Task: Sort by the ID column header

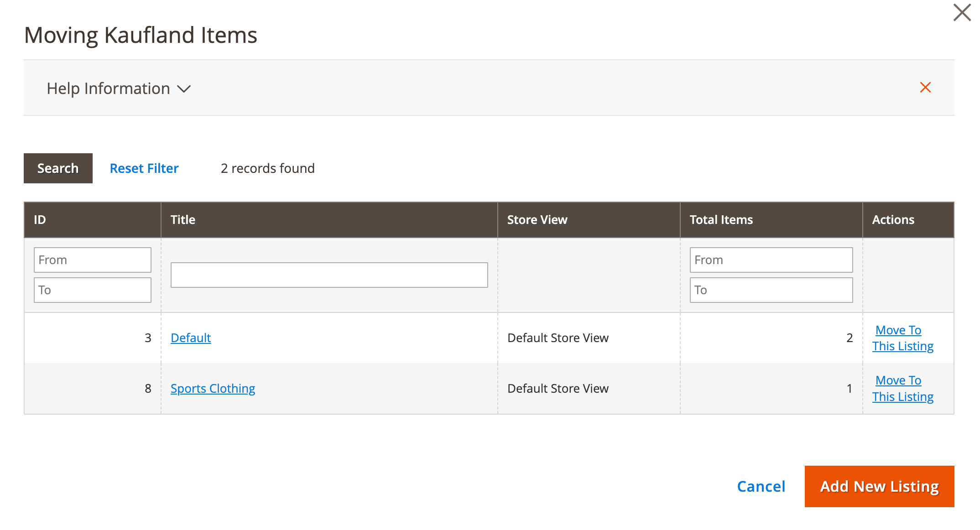Action: pyautogui.click(x=40, y=220)
